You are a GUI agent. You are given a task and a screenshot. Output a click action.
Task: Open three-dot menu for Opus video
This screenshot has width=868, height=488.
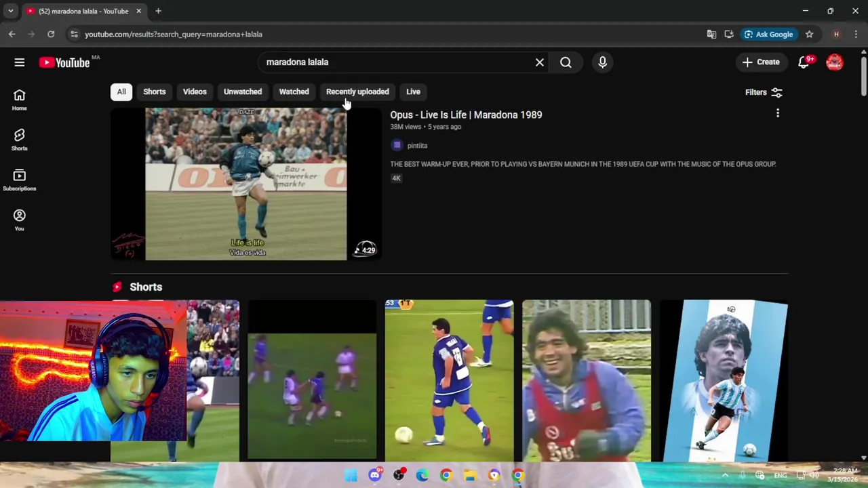pos(778,113)
